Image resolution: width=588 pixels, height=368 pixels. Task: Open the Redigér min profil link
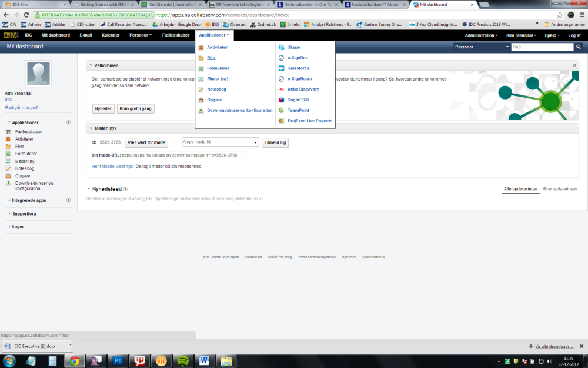pos(22,108)
